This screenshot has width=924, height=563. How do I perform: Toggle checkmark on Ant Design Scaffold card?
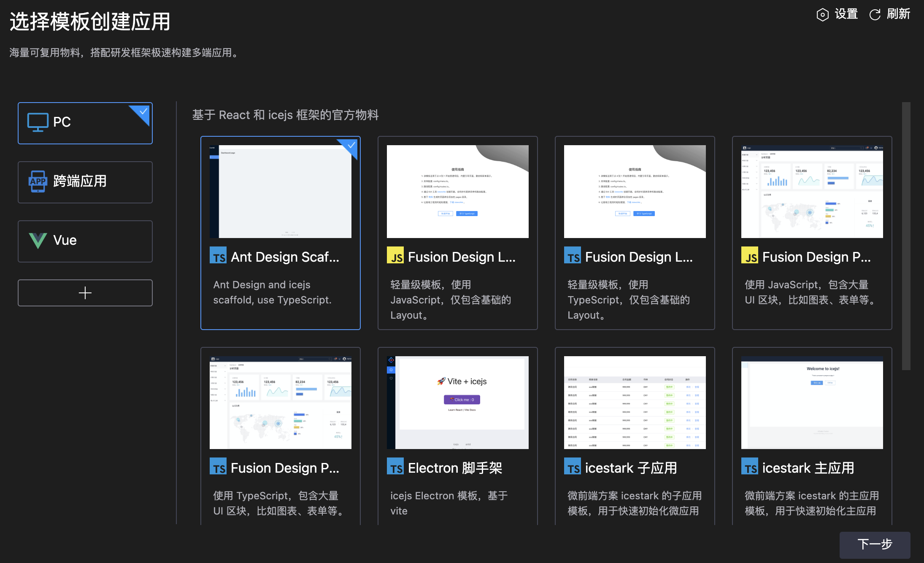(x=351, y=146)
